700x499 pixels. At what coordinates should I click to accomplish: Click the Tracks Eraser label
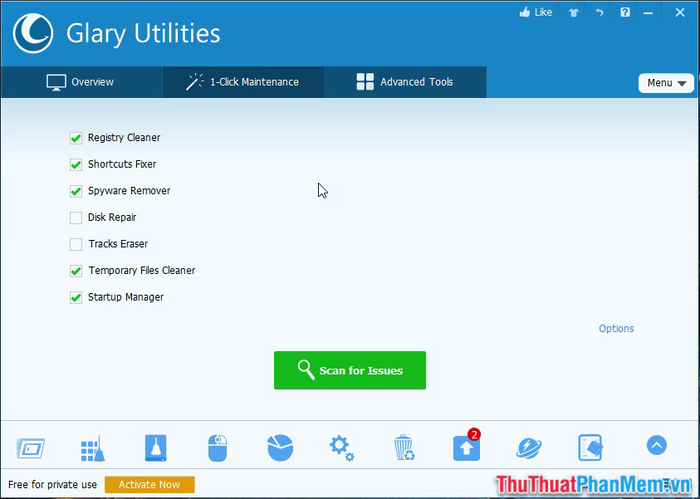point(118,244)
